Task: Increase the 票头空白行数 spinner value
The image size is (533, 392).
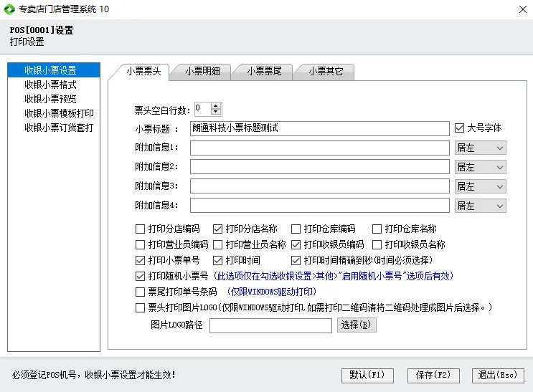Action: (216, 106)
